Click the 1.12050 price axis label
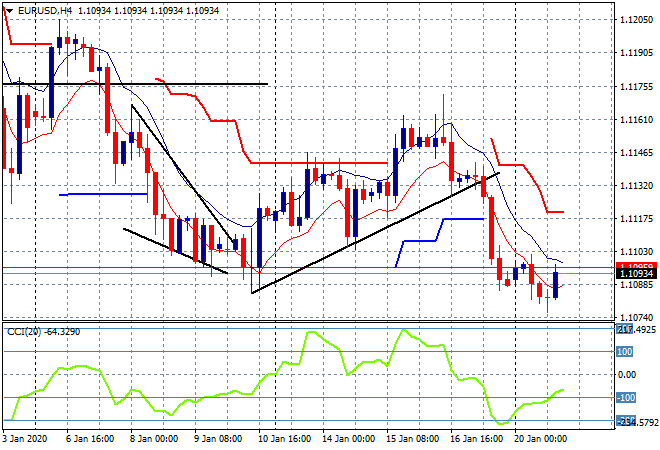Image resolution: width=660 pixels, height=450 pixels. click(x=636, y=20)
